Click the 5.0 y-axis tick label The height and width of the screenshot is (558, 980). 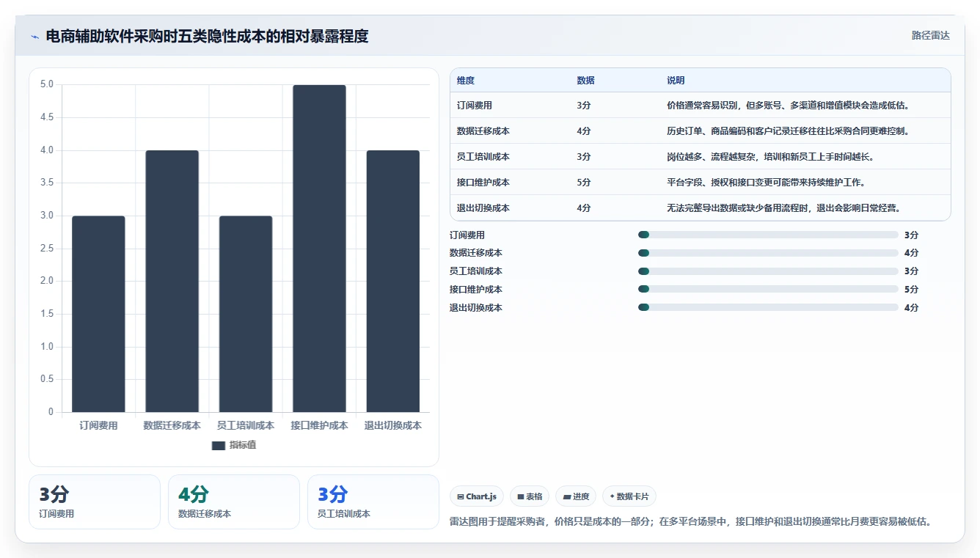click(x=47, y=84)
